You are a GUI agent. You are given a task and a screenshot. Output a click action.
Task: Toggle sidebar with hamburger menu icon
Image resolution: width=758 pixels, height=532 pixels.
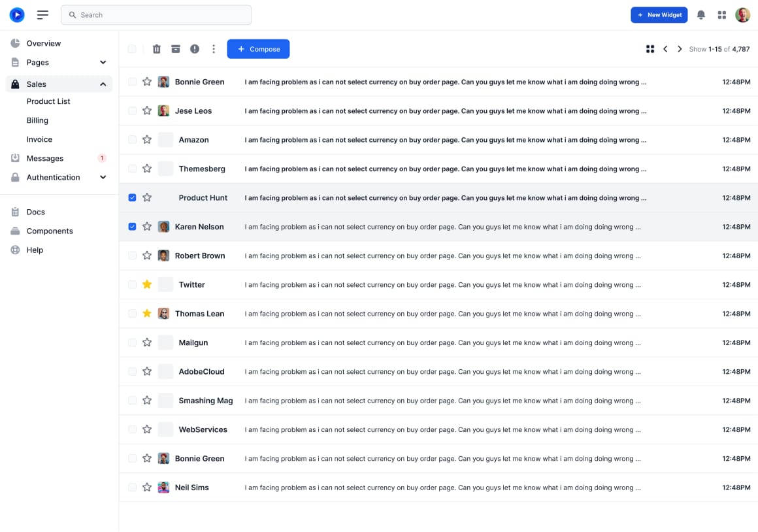click(x=42, y=15)
